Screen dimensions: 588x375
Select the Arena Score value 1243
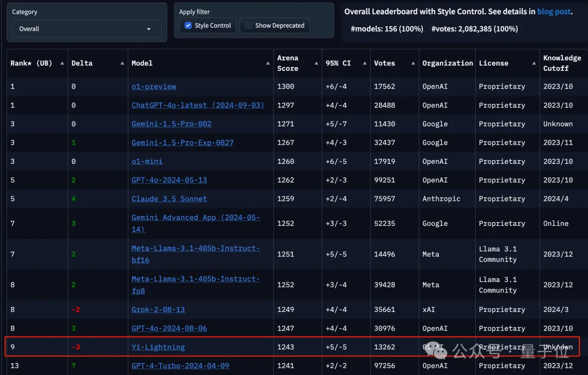285,347
